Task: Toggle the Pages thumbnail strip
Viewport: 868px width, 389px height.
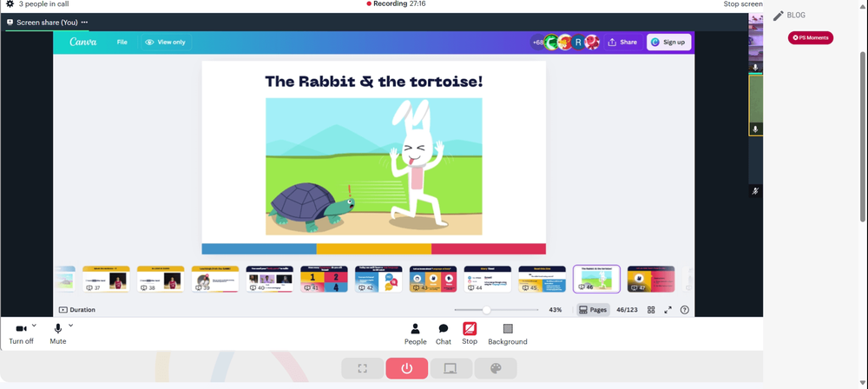Action: pyautogui.click(x=592, y=310)
